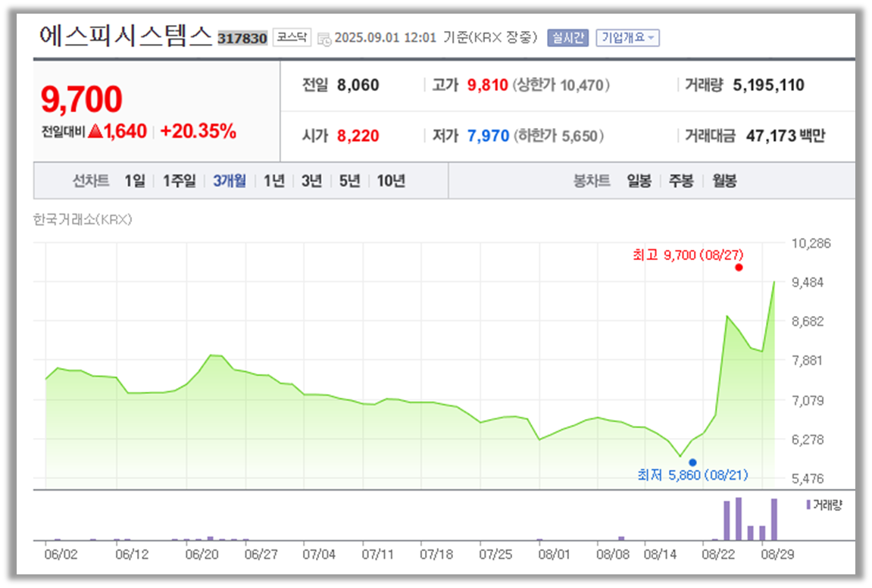Switch to 일봉 candle chart
Image resolution: width=872 pixels, height=588 pixels.
(x=639, y=181)
